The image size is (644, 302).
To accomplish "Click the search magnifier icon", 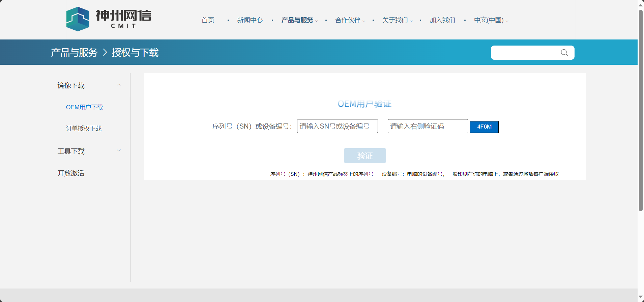I will [x=564, y=53].
